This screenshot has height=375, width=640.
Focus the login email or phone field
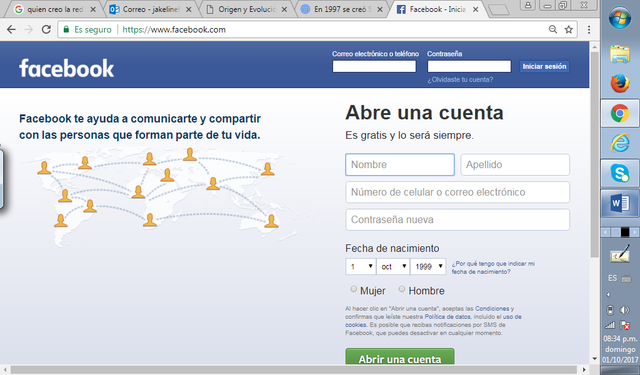[374, 66]
